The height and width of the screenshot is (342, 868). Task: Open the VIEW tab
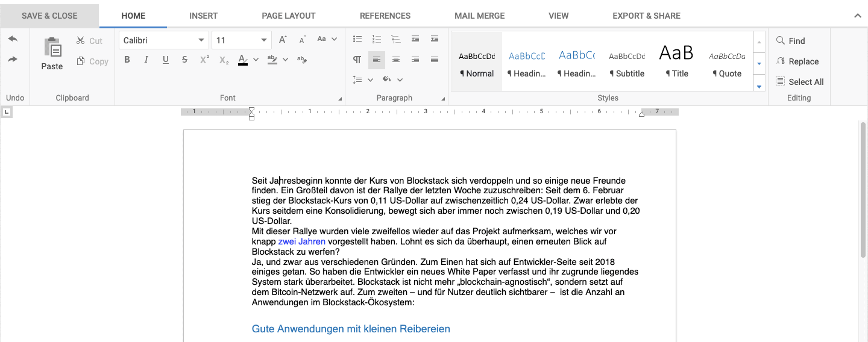(559, 16)
